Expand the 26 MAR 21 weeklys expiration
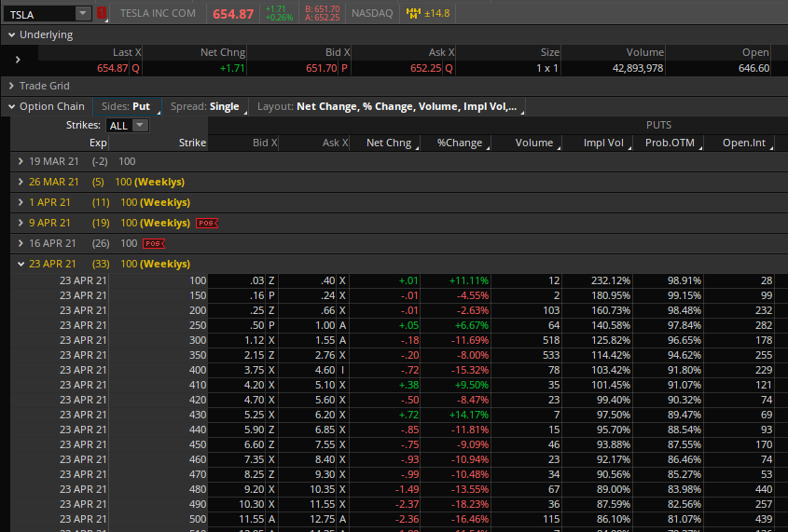 tap(21, 182)
